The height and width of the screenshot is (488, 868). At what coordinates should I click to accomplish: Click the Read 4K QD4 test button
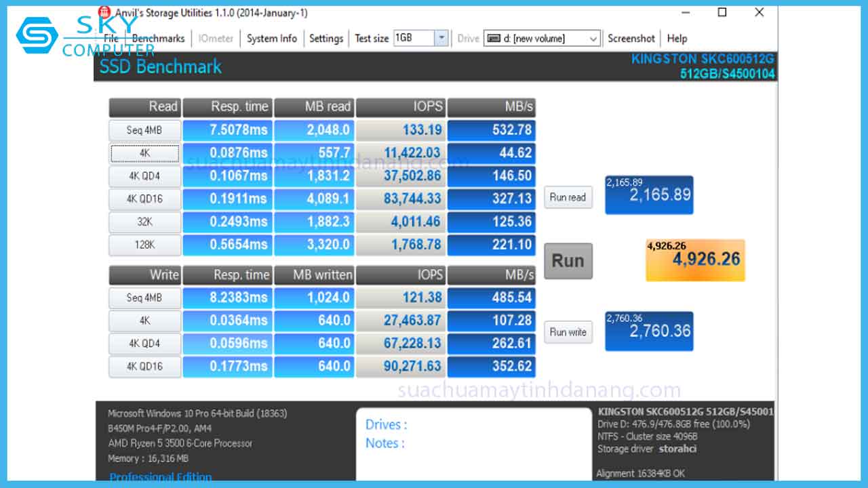click(x=144, y=176)
